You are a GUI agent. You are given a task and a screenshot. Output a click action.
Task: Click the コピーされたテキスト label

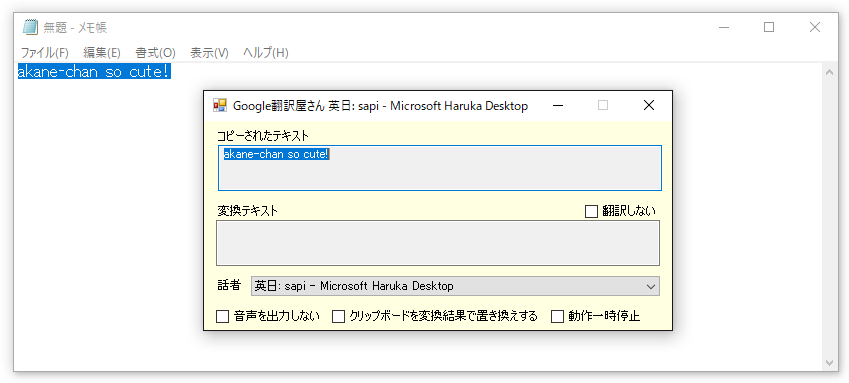263,135
